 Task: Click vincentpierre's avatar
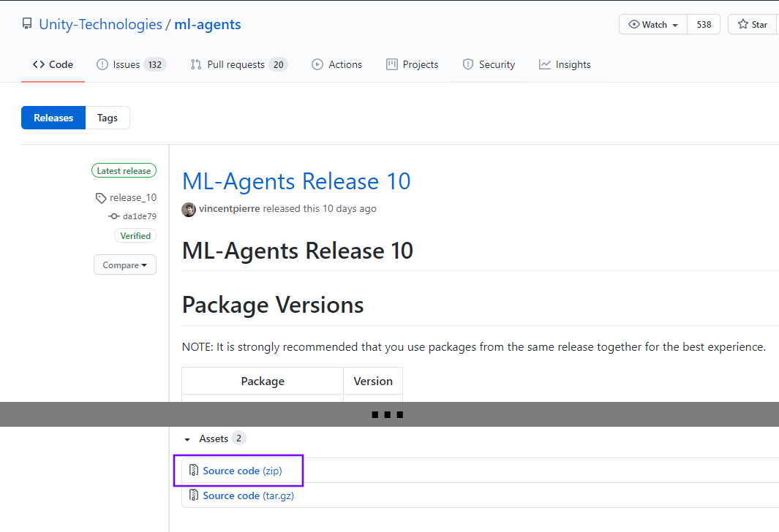189,210
